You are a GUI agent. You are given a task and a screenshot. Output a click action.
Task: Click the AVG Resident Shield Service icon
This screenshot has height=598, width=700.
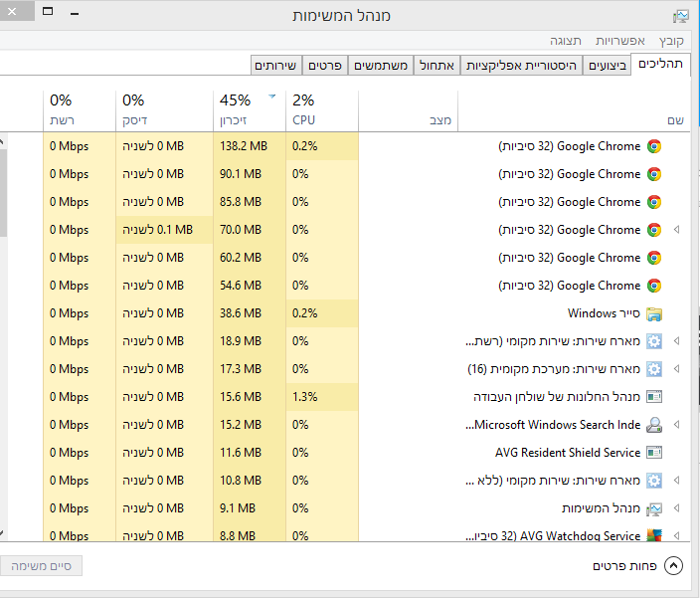coord(654,453)
